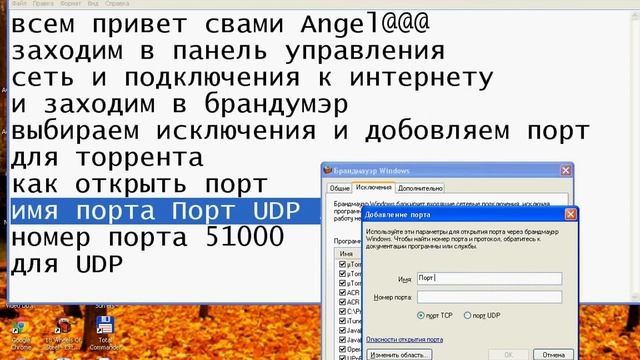
Task: Uncheck the C:\P exception checkbox
Action: tap(342, 311)
